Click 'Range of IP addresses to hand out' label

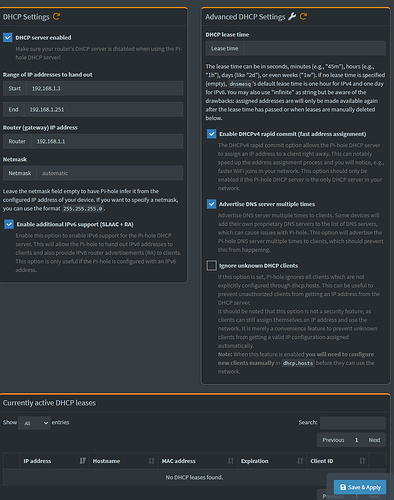pyautogui.click(x=48, y=75)
